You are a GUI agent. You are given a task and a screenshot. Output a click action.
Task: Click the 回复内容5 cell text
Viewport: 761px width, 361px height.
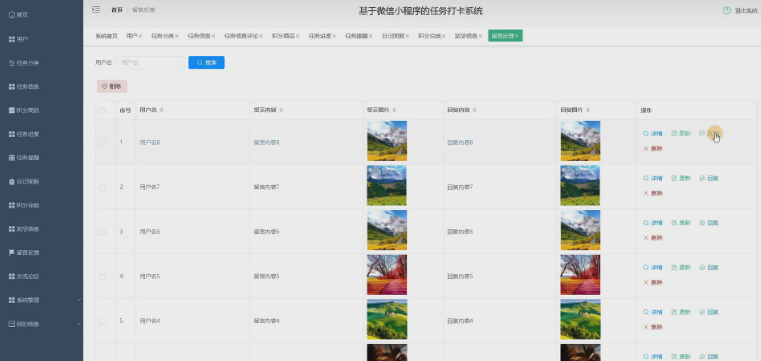pos(460,277)
